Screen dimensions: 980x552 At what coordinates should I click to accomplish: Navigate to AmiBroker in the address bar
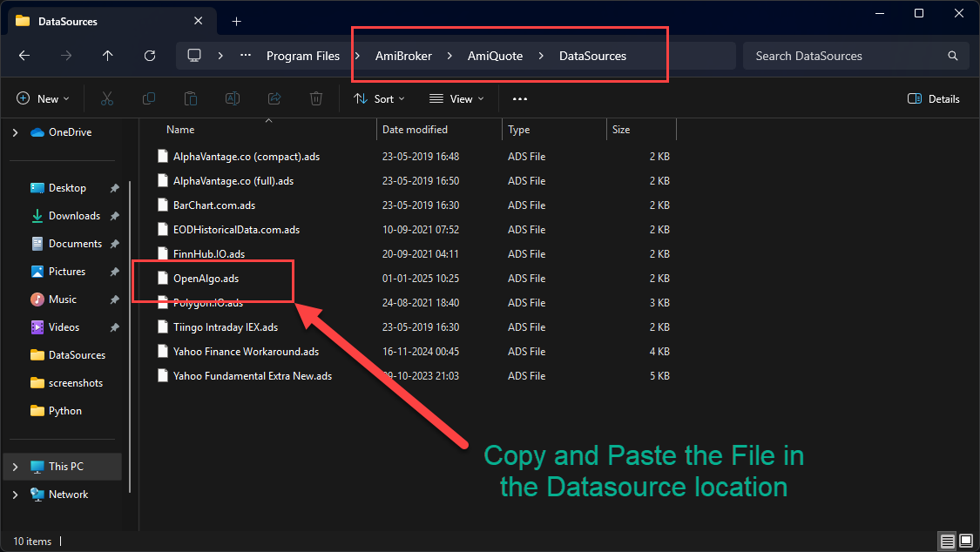[403, 56]
